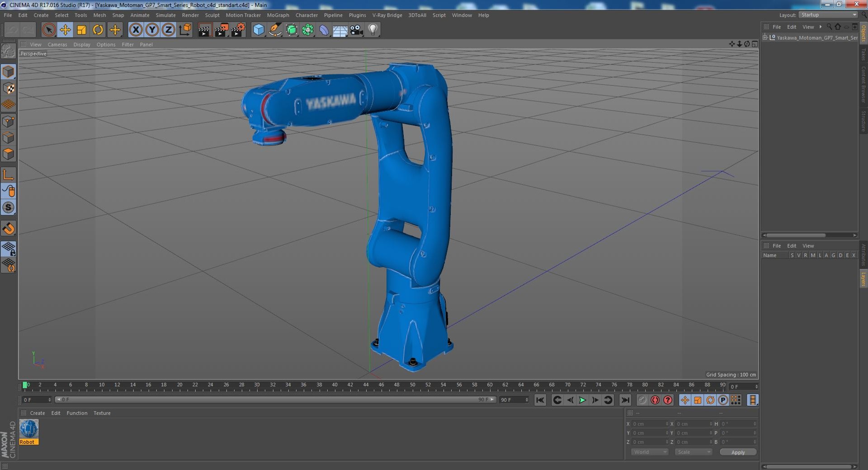Open the Simulate menu
Screen dimensions: 868x470
tap(165, 15)
